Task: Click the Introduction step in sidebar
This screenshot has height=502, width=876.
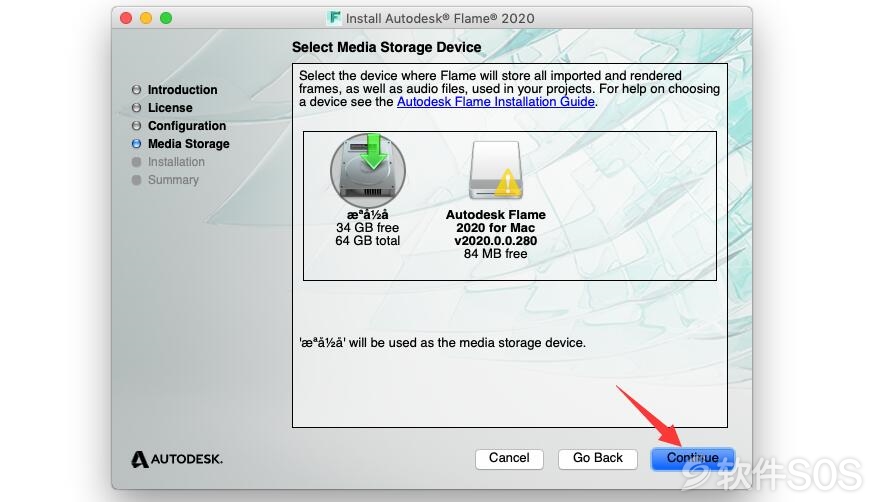Action: coord(182,90)
